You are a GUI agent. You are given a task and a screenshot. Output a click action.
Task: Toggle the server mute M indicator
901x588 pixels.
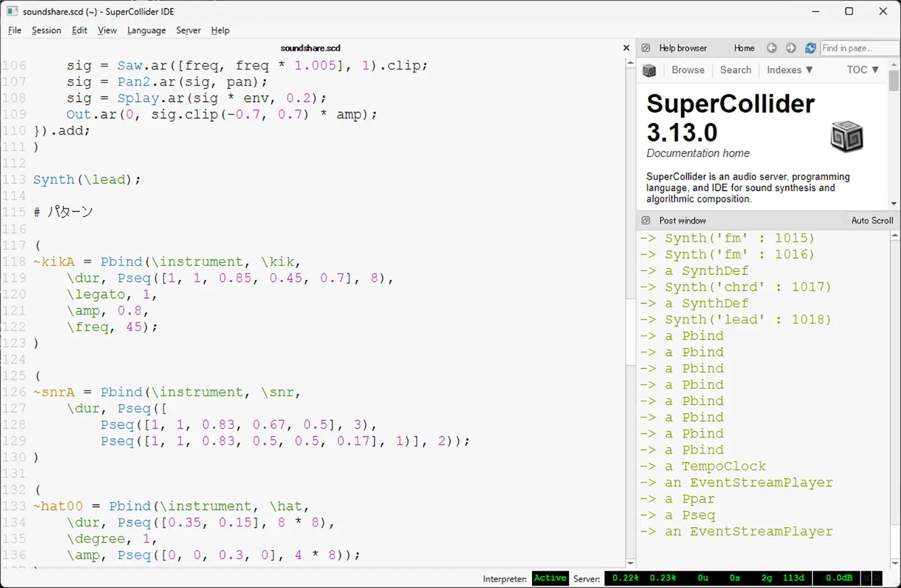[866, 578]
